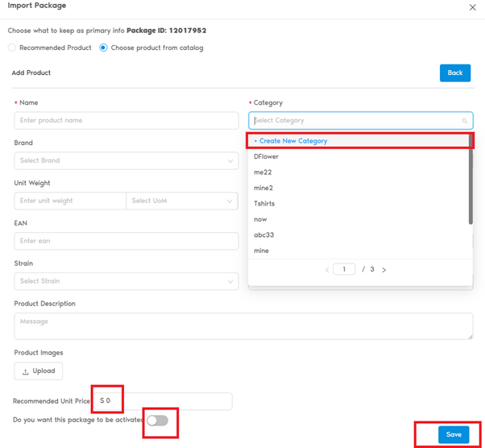Toggle the package activation switch

tap(157, 421)
